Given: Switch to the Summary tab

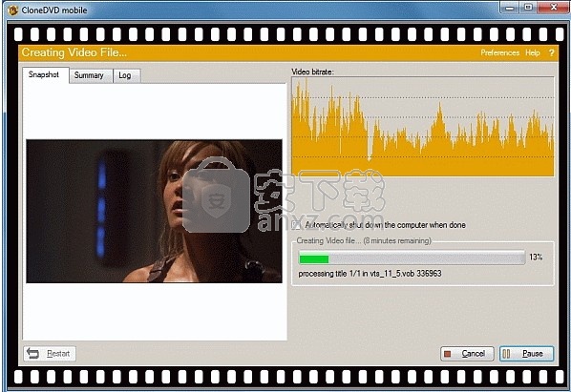Looking at the screenshot, I should (90, 75).
